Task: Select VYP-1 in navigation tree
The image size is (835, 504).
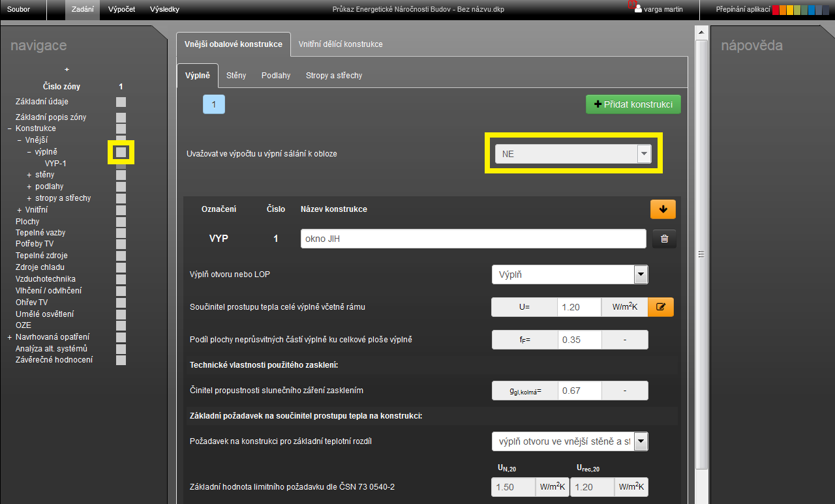Action: coord(55,164)
